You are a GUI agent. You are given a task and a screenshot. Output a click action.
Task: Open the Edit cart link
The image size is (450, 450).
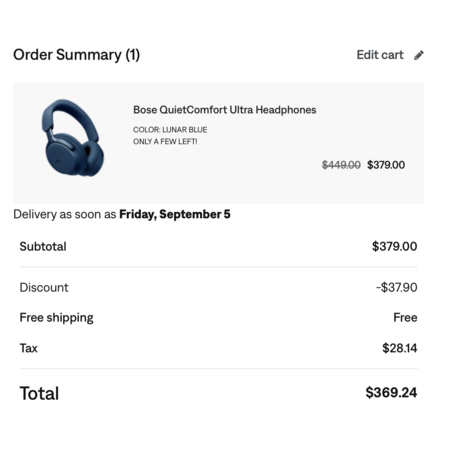coord(380,55)
